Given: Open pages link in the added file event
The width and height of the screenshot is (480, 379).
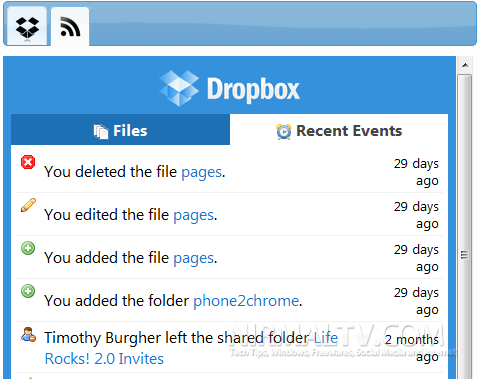Looking at the screenshot, I should click(193, 258).
